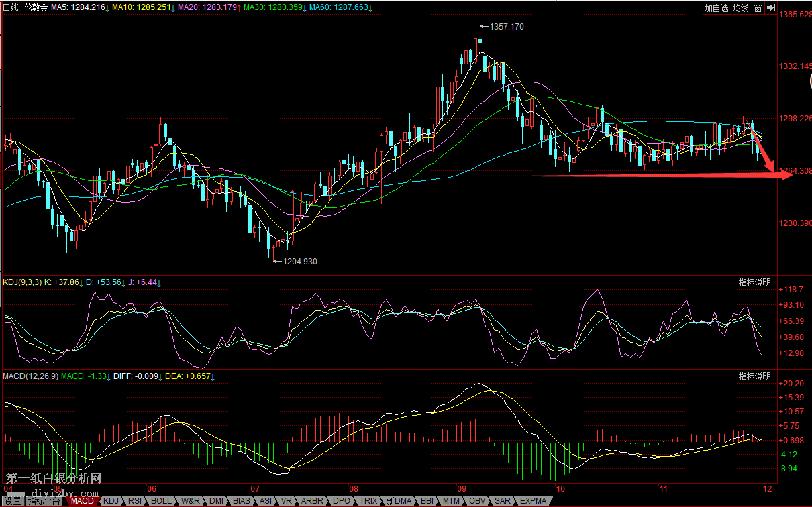Viewport: 812px width, 507px height.
Task: Select the MACD indicator tab
Action: point(83,501)
